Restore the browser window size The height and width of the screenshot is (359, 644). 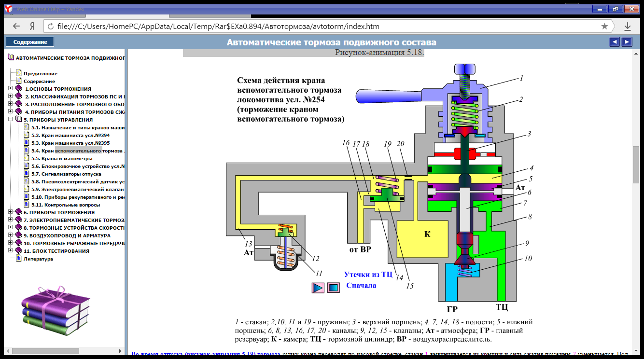tap(615, 8)
